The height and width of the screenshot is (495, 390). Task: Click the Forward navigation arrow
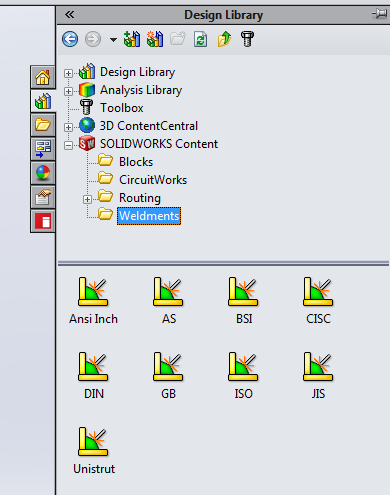coord(93,39)
